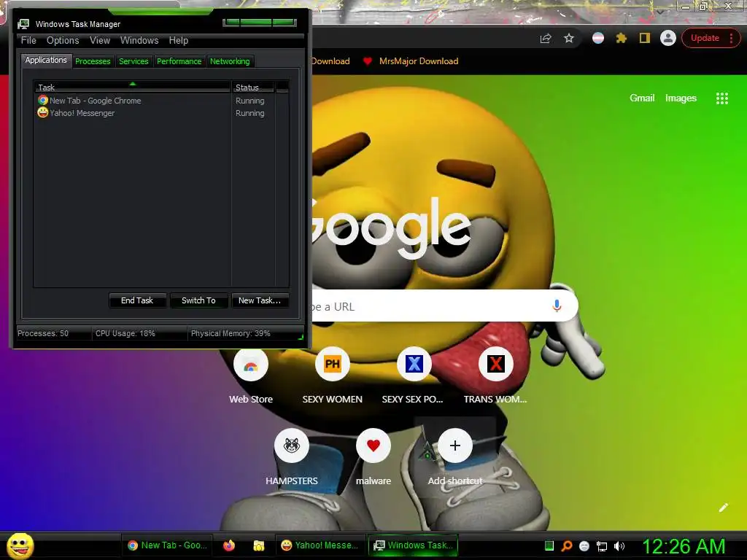Open the Chrome extensions puzzle icon

(x=622, y=38)
